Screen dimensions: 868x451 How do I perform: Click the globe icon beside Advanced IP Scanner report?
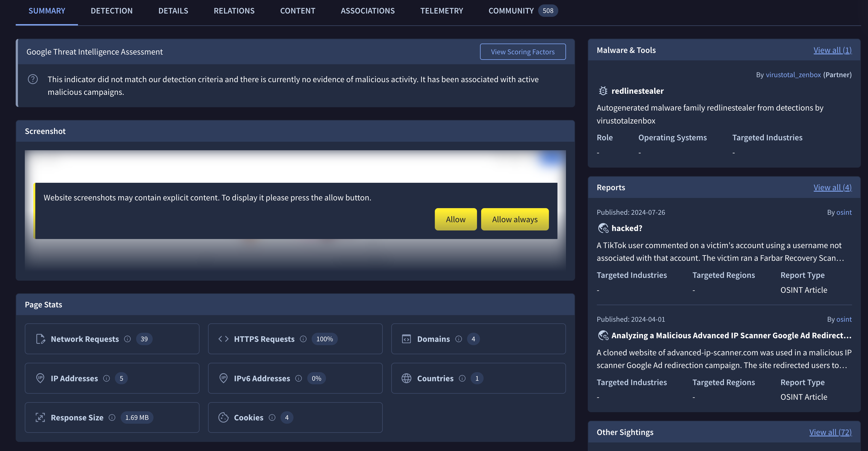[x=603, y=335]
